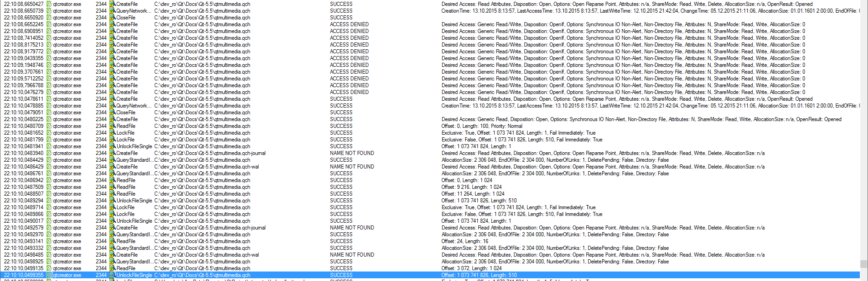The width and height of the screenshot is (868, 281).
Task: Click the operation icon beside 22:10:08,6650920 CloseFile
Action: (x=113, y=18)
